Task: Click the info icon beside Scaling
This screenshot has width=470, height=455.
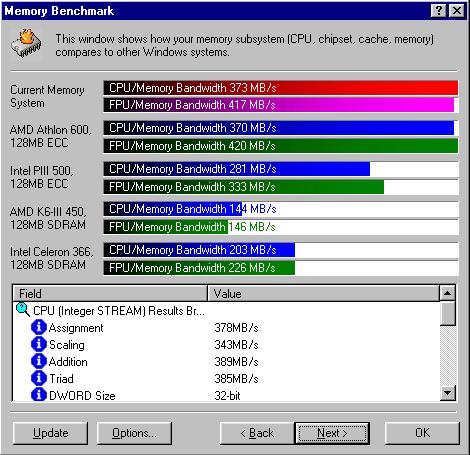Action: coord(39,344)
